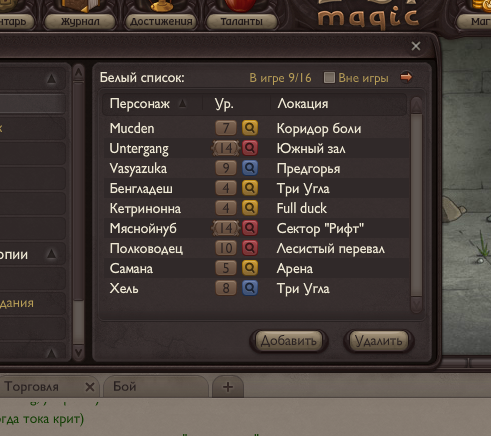Enable the Вне игры checkbox

click(x=329, y=78)
